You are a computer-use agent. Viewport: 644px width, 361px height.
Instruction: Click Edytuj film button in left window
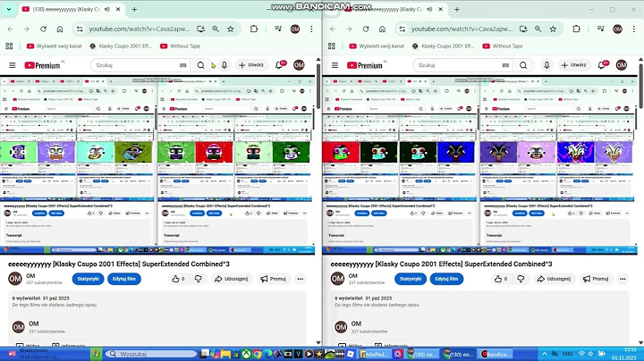tap(124, 279)
